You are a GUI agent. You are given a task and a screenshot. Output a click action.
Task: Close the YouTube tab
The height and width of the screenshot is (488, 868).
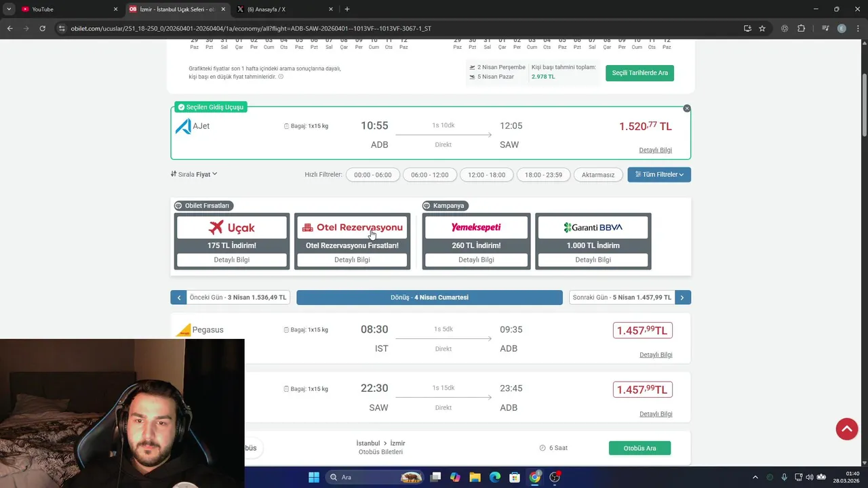[115, 9]
